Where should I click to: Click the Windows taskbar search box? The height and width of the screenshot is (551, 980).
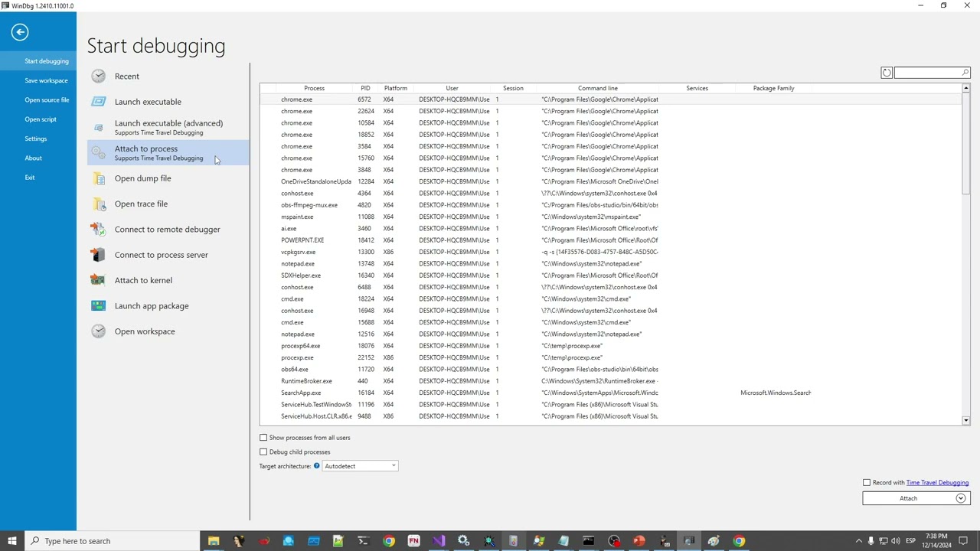[112, 541]
